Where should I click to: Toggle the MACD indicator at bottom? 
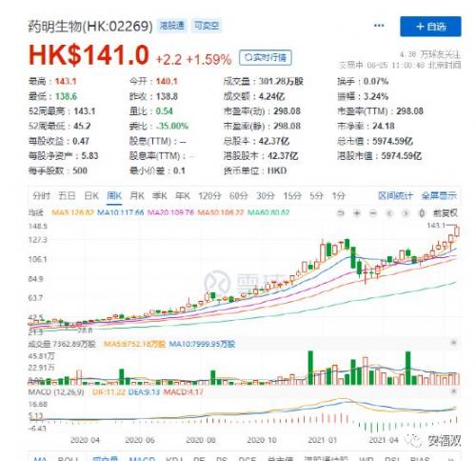pyautogui.click(x=142, y=459)
